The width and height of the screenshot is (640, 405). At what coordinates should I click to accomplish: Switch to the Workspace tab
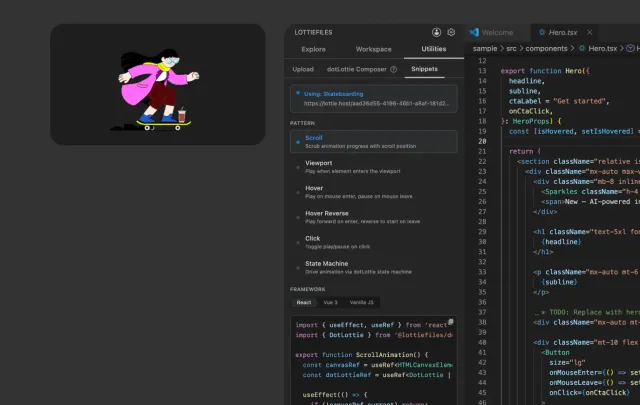point(373,49)
